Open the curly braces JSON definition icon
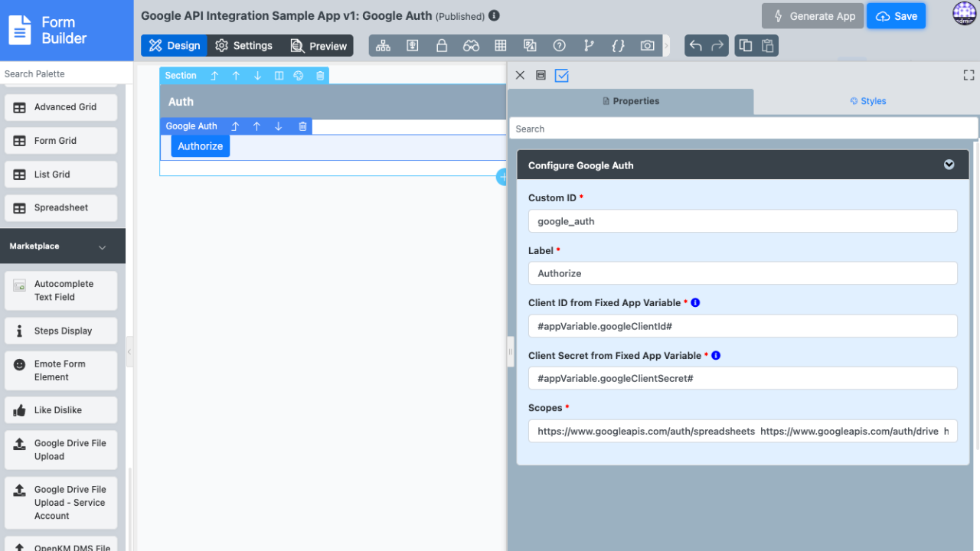This screenshot has height=551, width=980. 618,46
